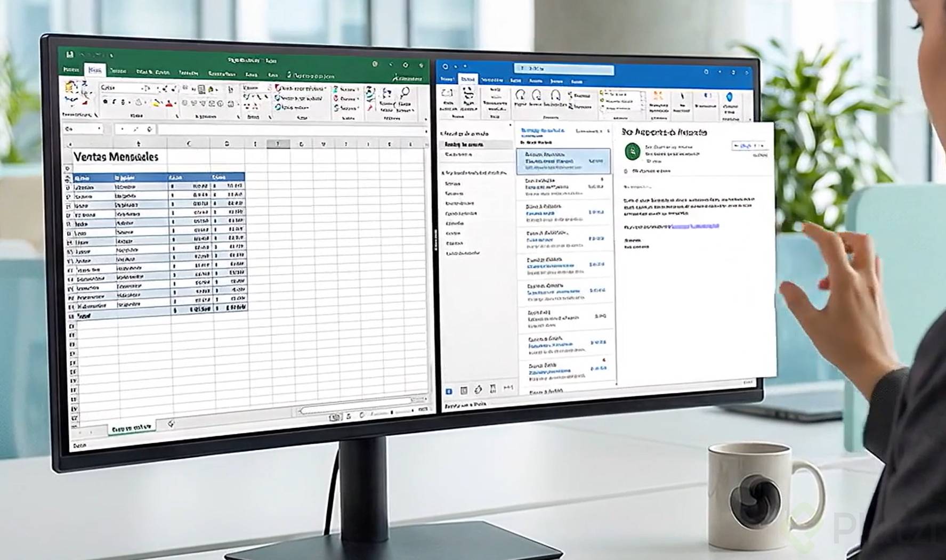The height and width of the screenshot is (560, 946).
Task: Toggle Italic formatting in Excel's font group
Action: (114, 101)
